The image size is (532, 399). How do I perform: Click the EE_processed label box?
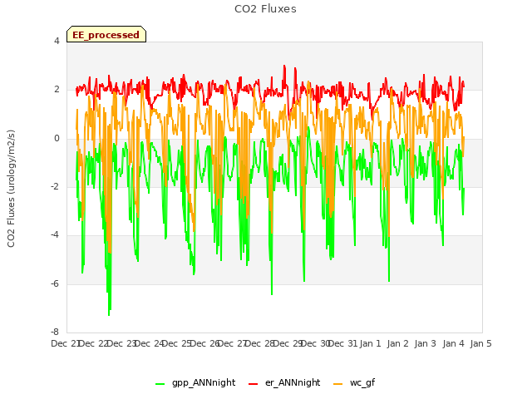click(x=106, y=34)
